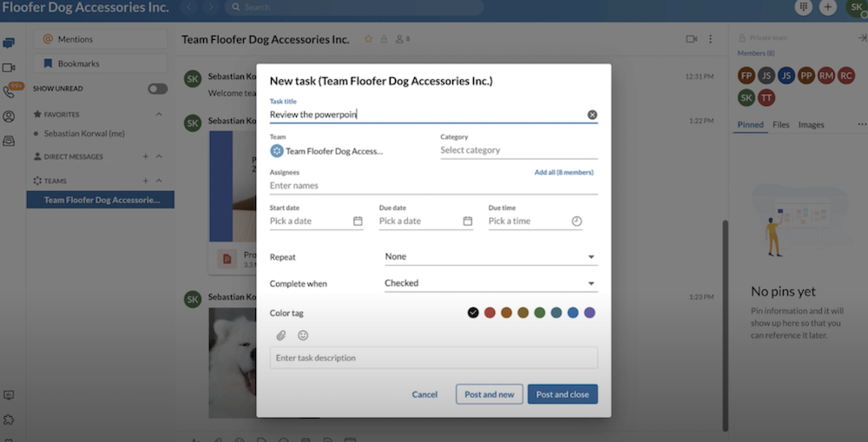Viewport: 868px width, 442px height.
Task: Open Due date calendar picker
Action: pyautogui.click(x=467, y=221)
